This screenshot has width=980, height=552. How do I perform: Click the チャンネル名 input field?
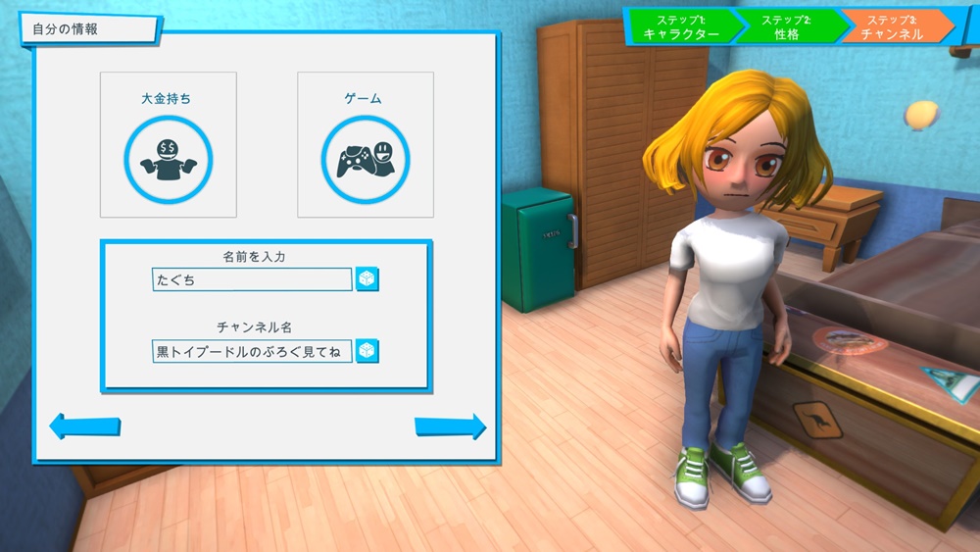(252, 351)
